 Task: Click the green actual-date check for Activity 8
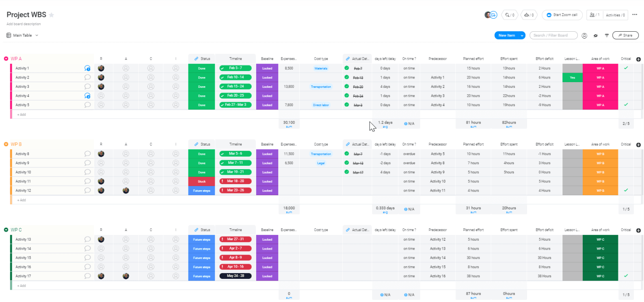point(347,153)
